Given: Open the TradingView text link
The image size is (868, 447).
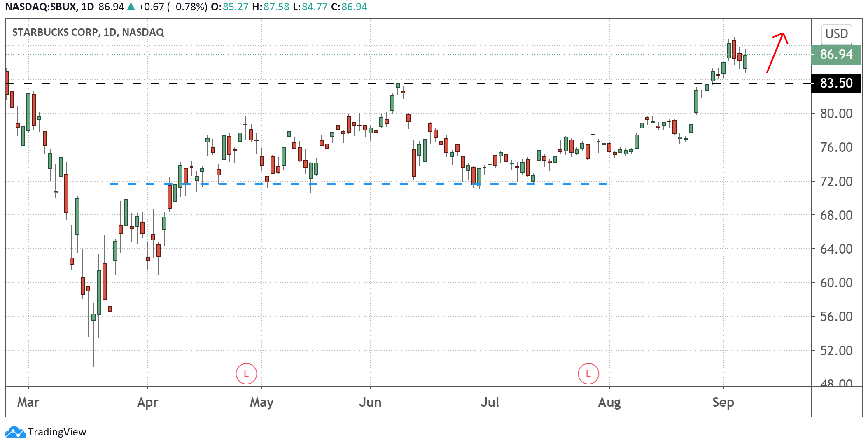Looking at the screenshot, I should [57, 432].
